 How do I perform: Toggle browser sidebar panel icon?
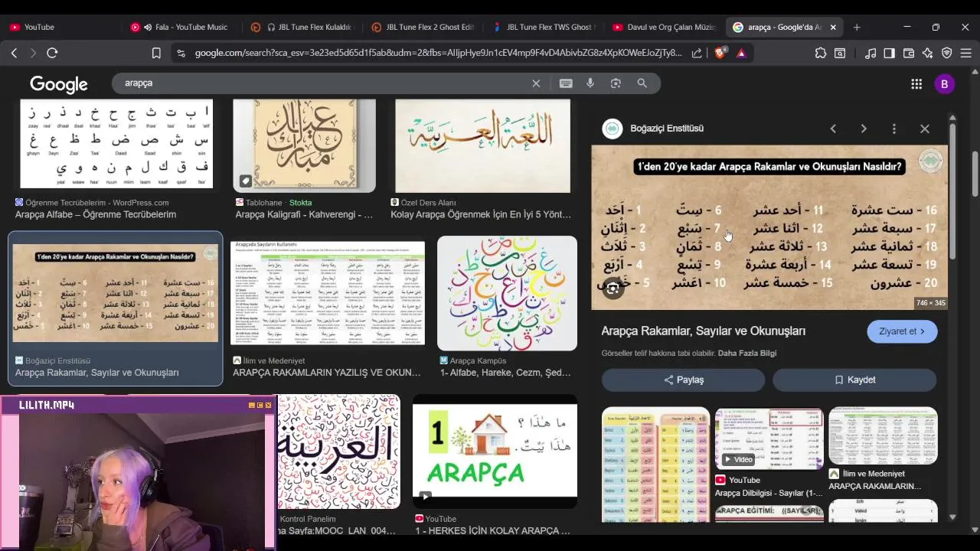(890, 53)
